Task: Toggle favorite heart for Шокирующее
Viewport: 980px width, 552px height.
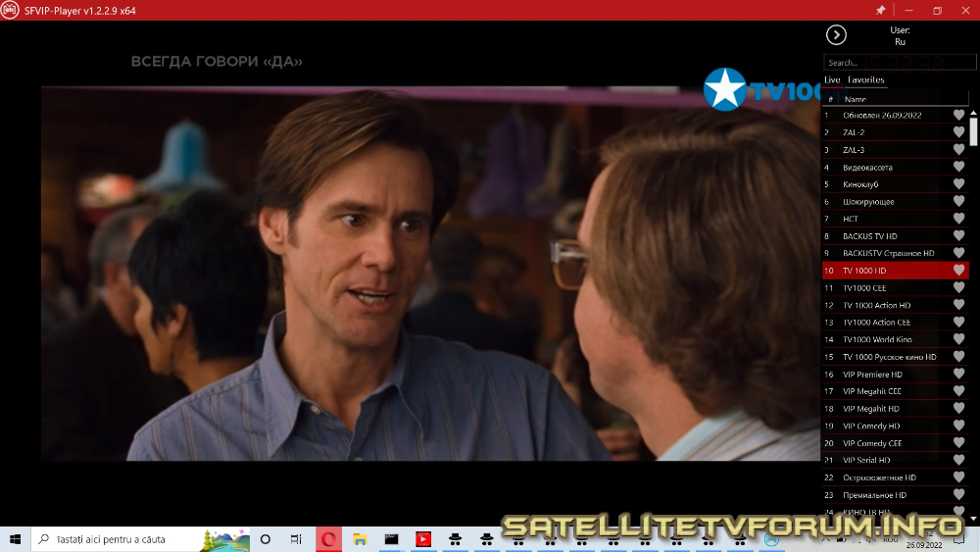Action: (x=958, y=201)
